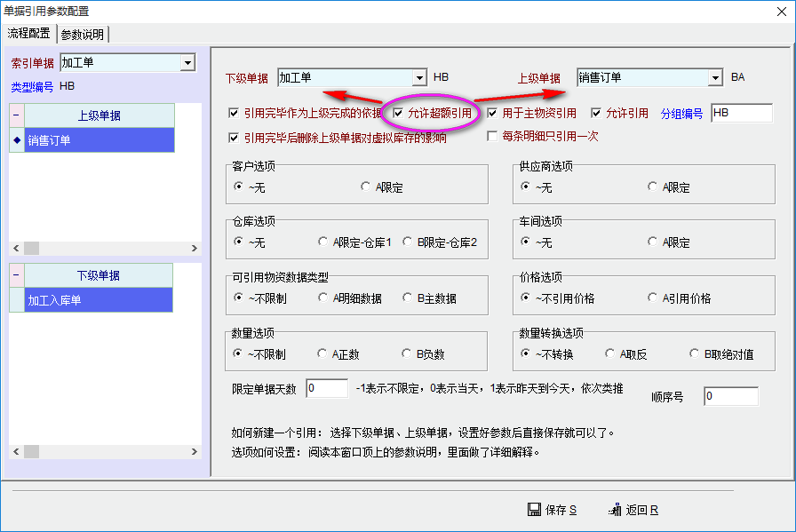
Task: Select A限定-仓库1 radio option
Action: (323, 242)
